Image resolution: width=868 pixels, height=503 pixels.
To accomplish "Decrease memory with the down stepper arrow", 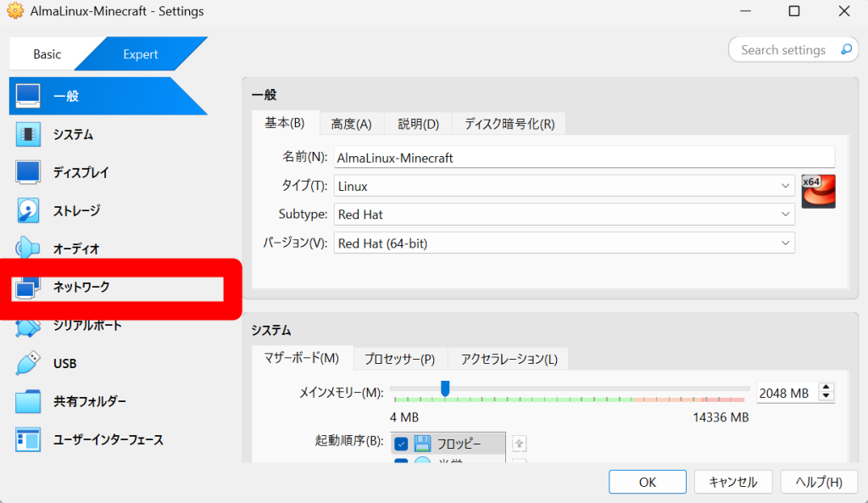I will (826, 396).
